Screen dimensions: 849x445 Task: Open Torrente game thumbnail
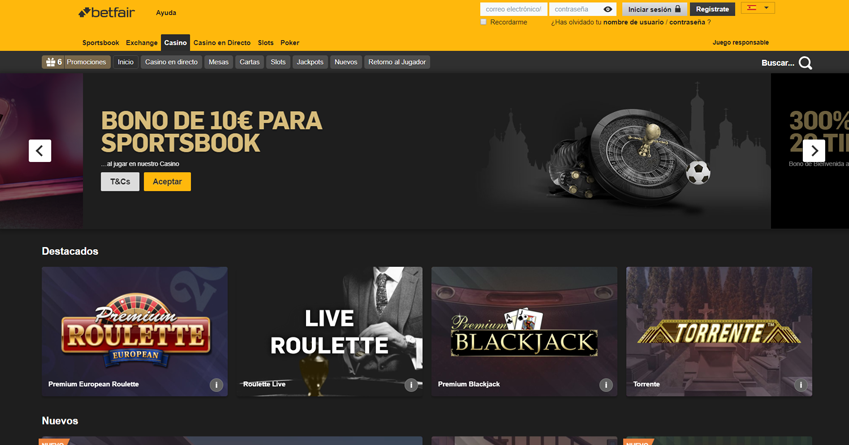pyautogui.click(x=719, y=331)
